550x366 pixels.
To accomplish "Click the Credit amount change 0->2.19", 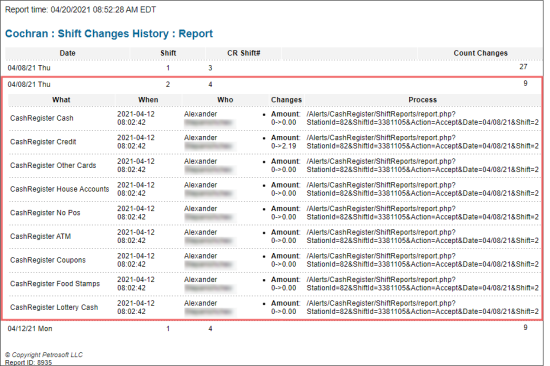I will coord(283,146).
